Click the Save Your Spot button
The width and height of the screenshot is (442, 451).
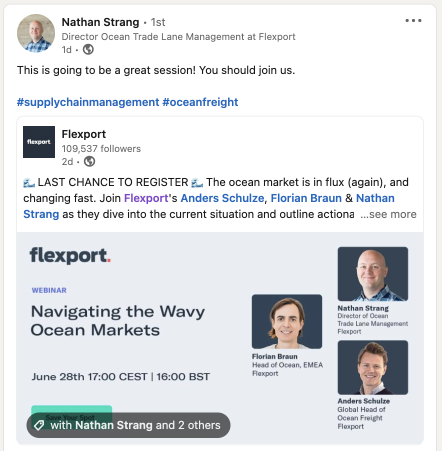point(72,412)
